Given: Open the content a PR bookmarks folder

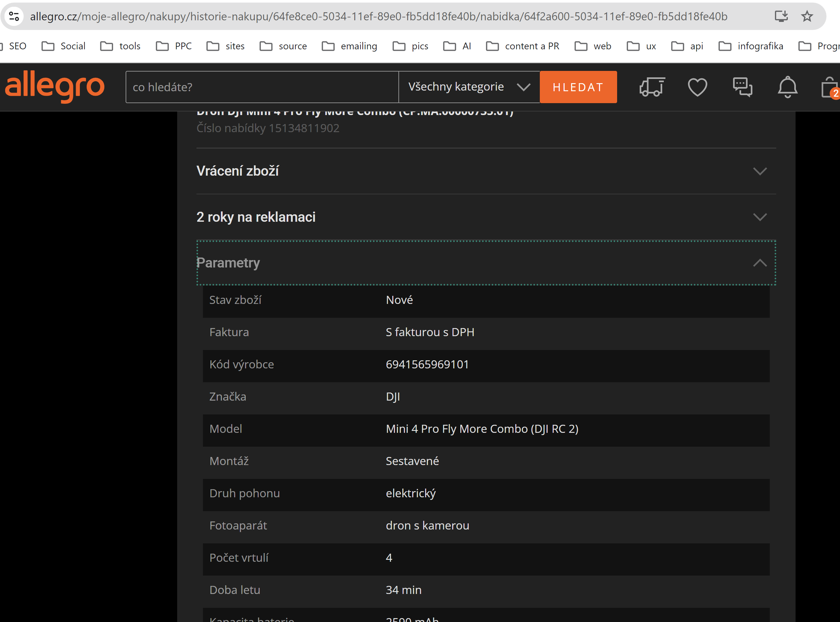Looking at the screenshot, I should pos(522,46).
